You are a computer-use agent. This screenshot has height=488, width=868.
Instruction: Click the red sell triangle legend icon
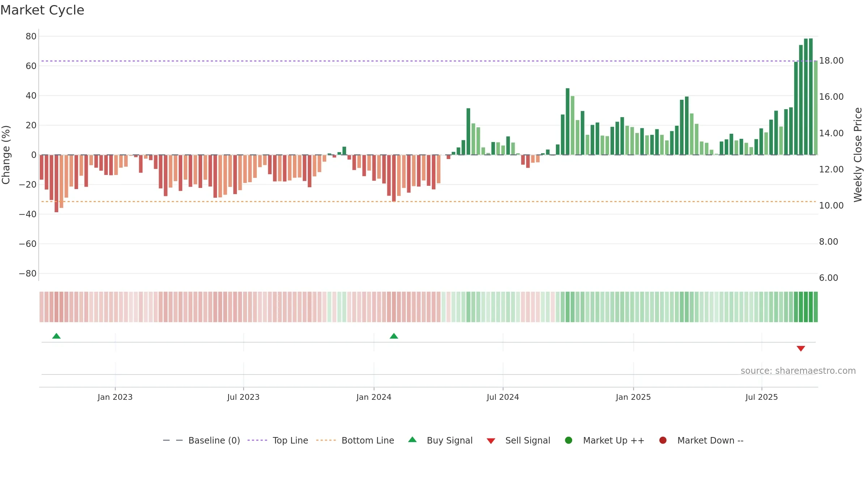[x=491, y=441]
